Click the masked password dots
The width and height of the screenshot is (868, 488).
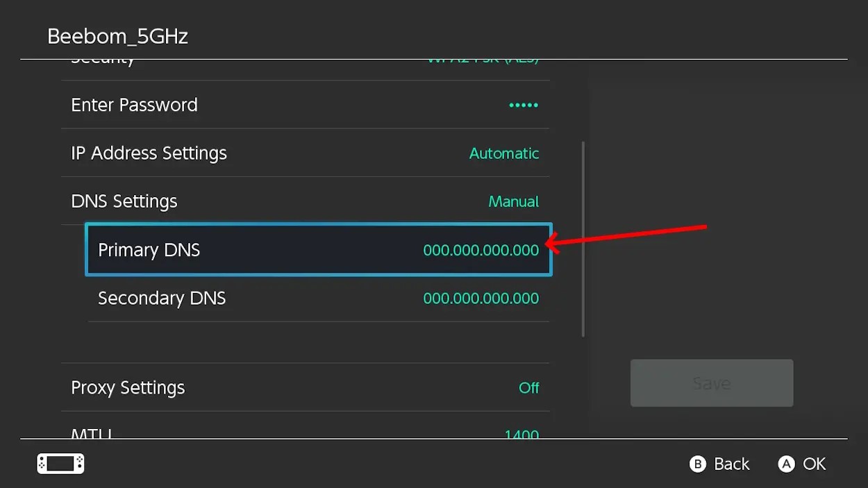coord(523,106)
